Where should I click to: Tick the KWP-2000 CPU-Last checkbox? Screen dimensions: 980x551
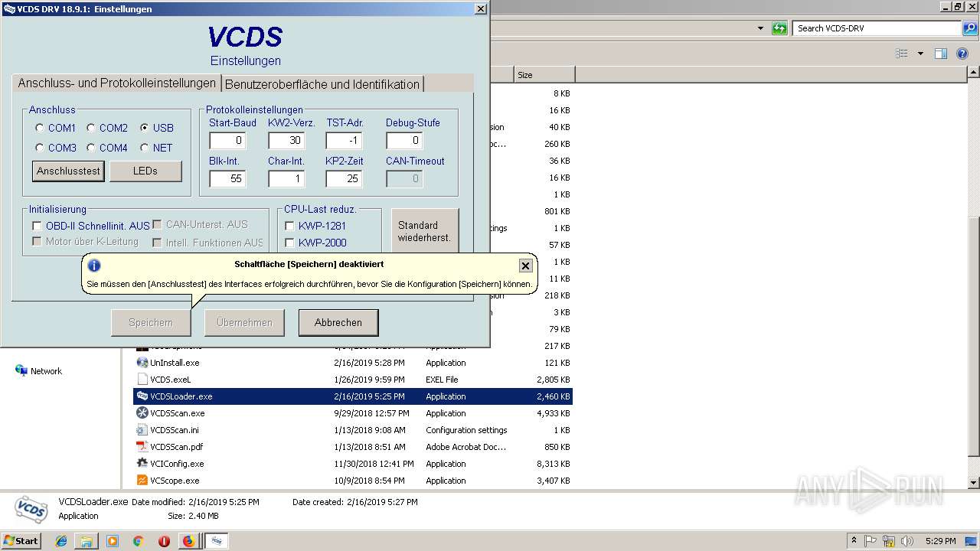[x=289, y=243]
